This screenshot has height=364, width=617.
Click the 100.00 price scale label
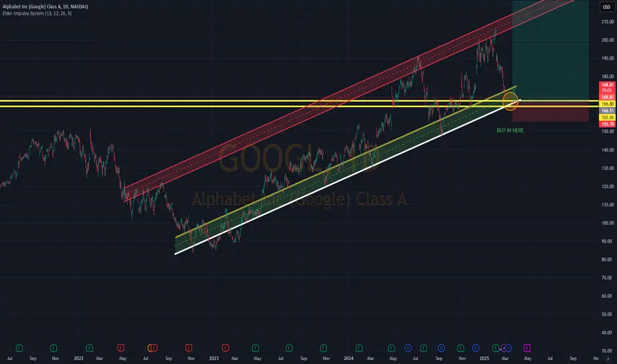click(x=607, y=223)
